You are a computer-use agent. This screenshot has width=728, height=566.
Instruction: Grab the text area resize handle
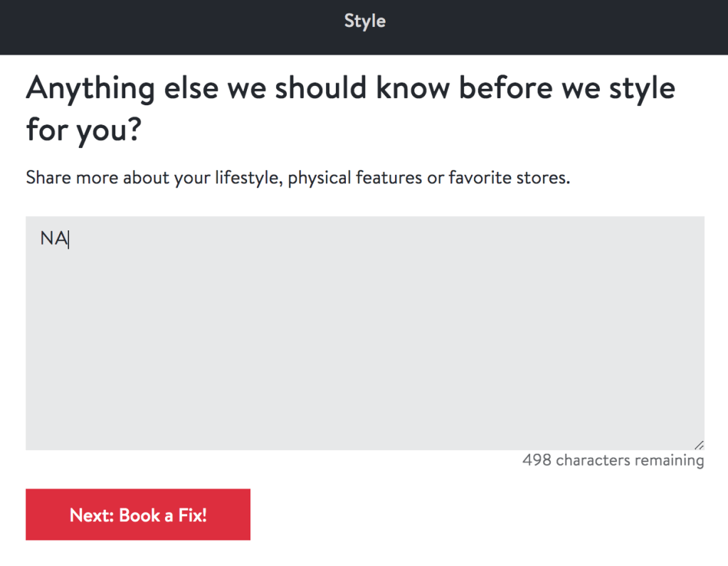[x=699, y=445]
